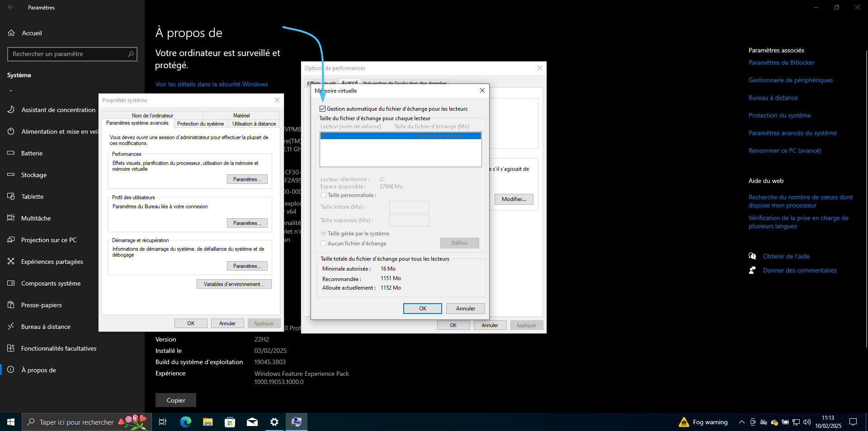868x431 pixels.
Task: Open File Explorer from the taskbar
Action: point(208,422)
